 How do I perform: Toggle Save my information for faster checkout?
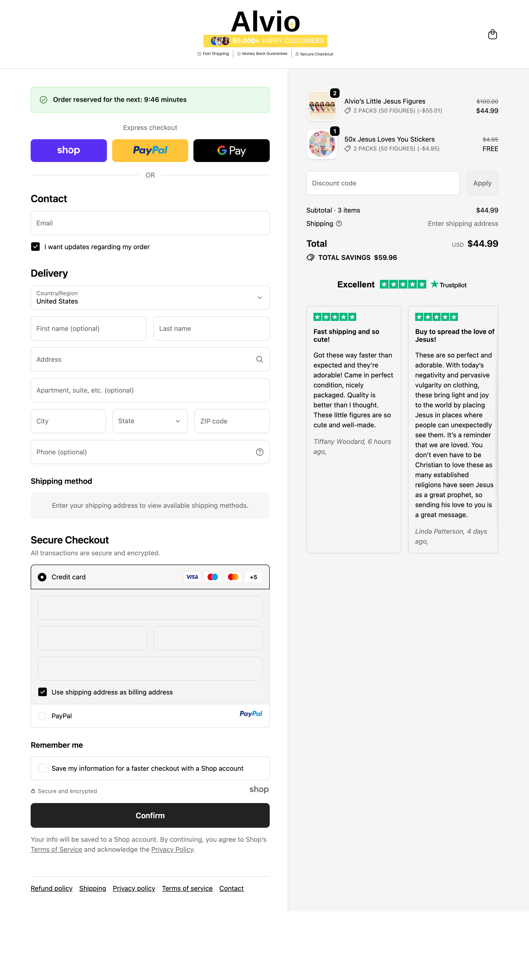point(42,768)
